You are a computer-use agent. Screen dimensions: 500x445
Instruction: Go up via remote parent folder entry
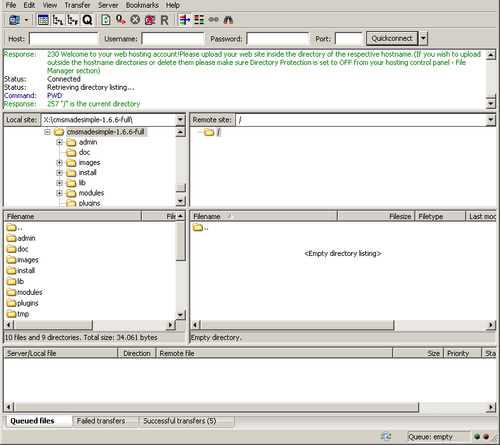pos(201,228)
